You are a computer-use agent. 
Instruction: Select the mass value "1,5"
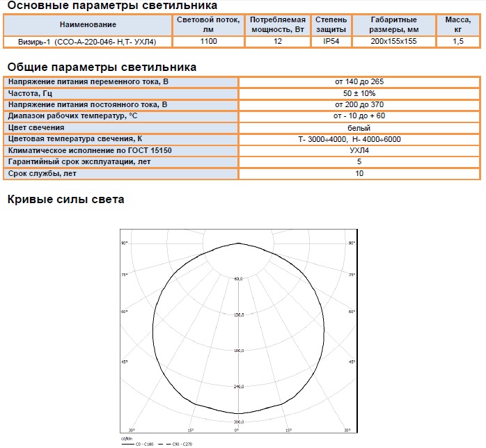click(x=458, y=41)
